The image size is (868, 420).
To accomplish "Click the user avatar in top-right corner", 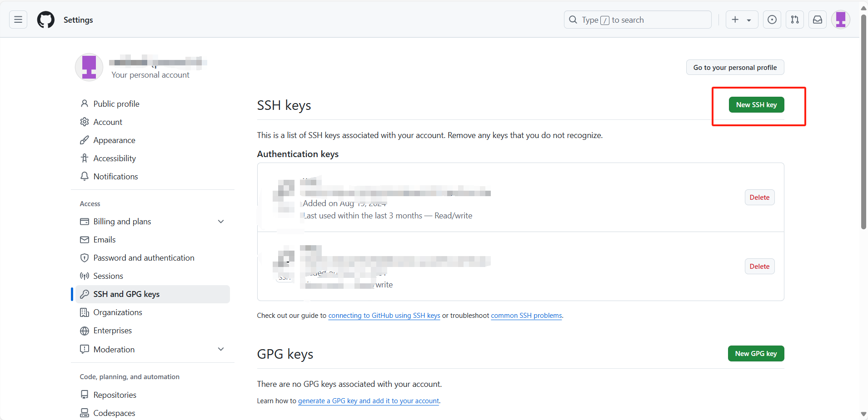I will click(x=840, y=20).
